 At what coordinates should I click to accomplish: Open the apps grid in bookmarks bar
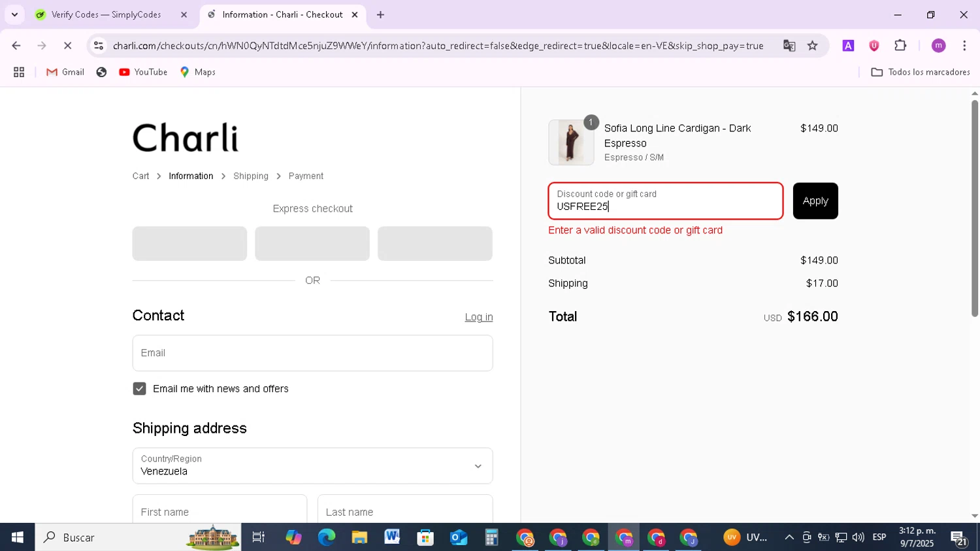pos(19,72)
